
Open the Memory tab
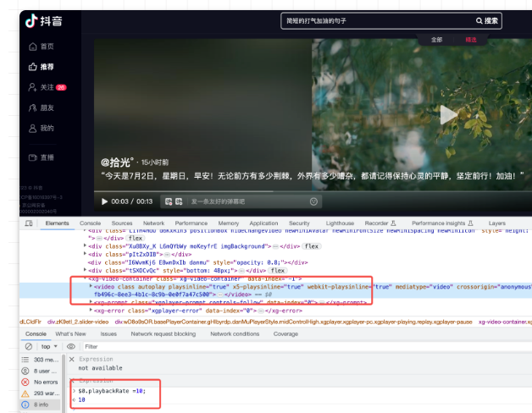[229, 223]
